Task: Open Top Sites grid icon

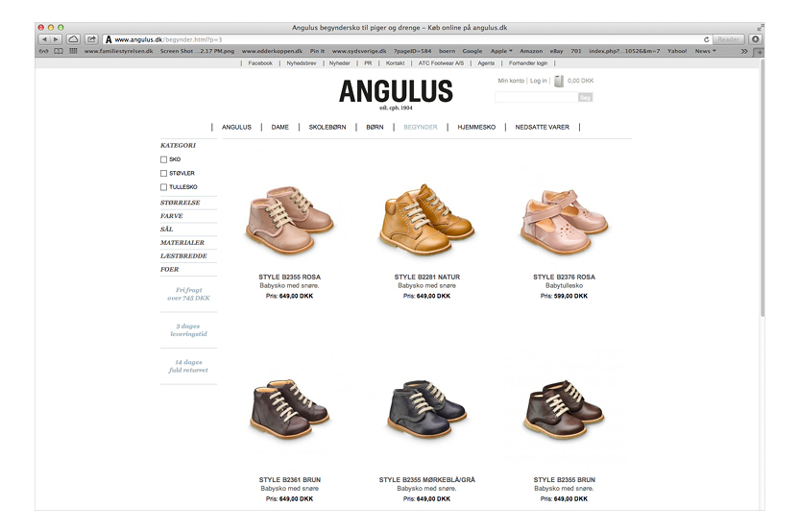Action: point(73,51)
